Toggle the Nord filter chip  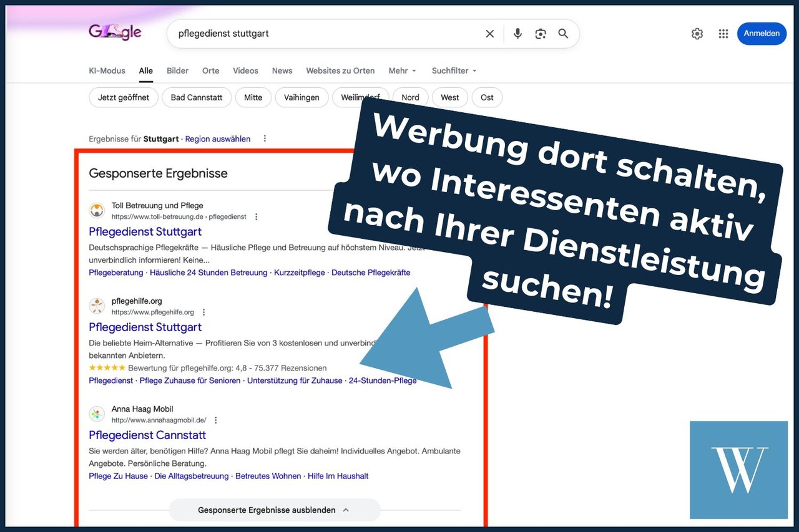click(410, 97)
